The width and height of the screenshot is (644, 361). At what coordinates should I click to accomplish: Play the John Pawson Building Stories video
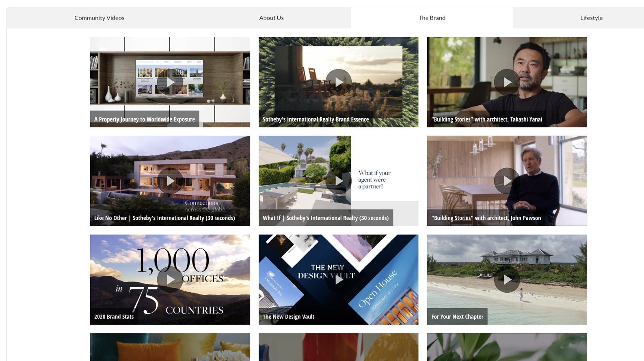pyautogui.click(x=507, y=181)
